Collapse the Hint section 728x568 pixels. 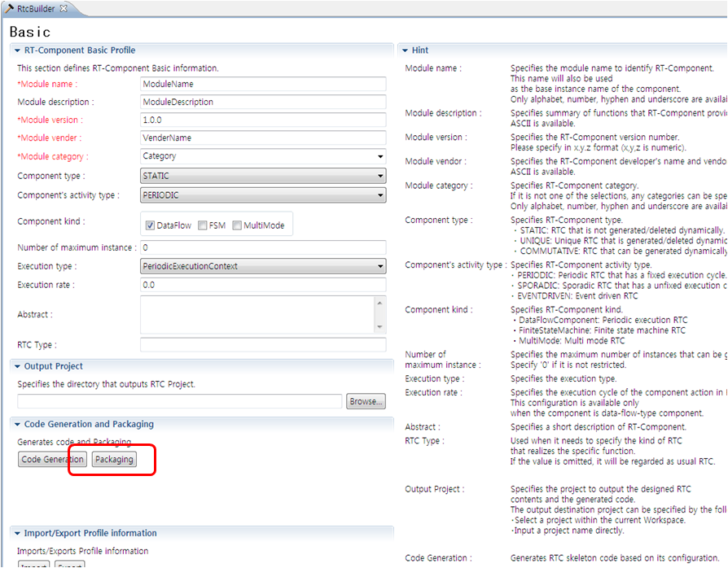[x=405, y=50]
